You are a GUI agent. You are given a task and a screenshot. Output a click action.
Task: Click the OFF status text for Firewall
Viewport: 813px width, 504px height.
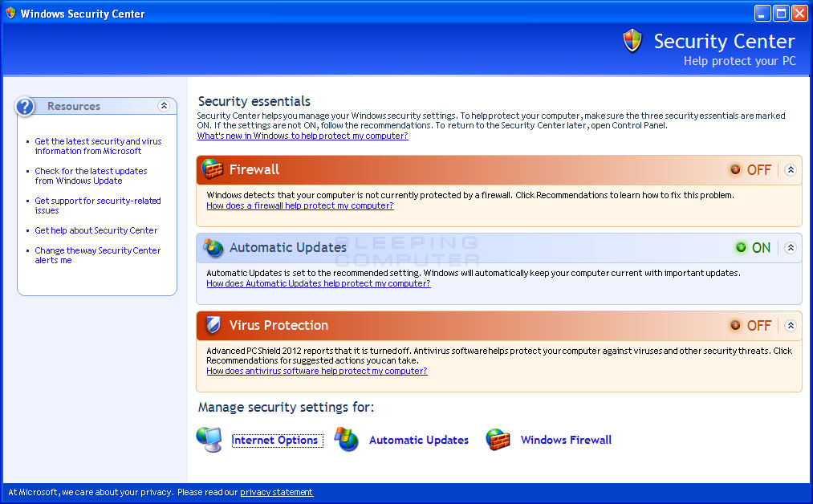click(x=759, y=169)
